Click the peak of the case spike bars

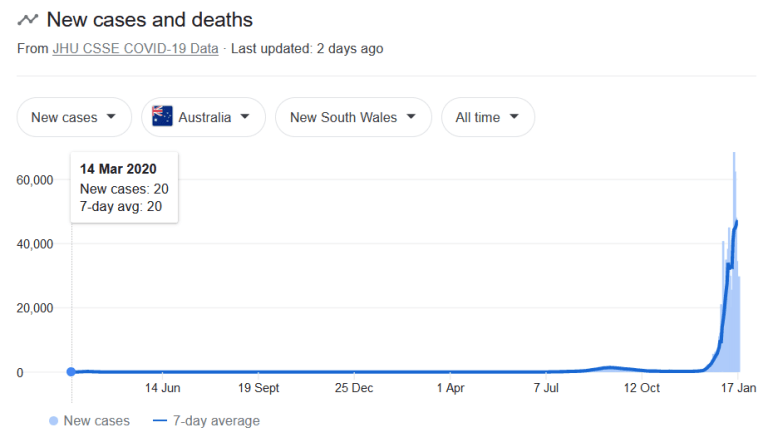click(734, 154)
